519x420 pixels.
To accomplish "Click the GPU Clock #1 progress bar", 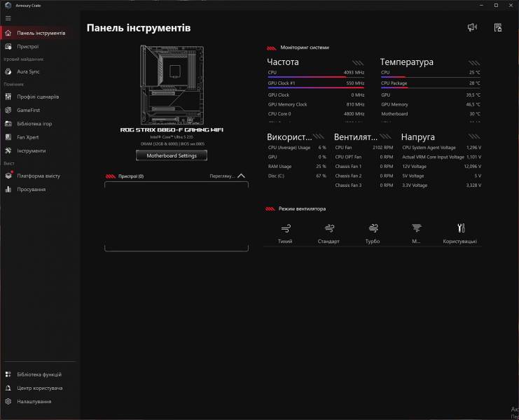I will pyautogui.click(x=316, y=87).
